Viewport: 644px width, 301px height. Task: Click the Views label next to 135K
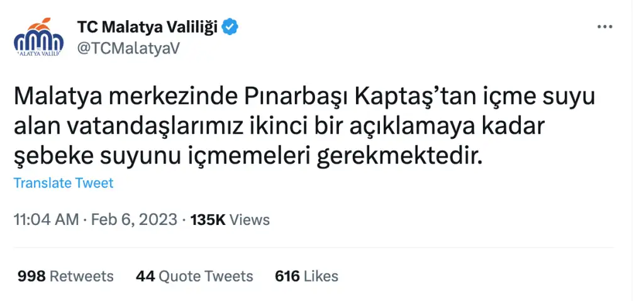click(x=249, y=220)
